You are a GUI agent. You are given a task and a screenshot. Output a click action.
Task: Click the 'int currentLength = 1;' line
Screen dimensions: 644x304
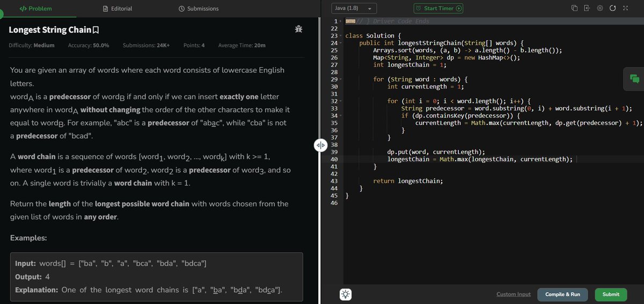[426, 86]
